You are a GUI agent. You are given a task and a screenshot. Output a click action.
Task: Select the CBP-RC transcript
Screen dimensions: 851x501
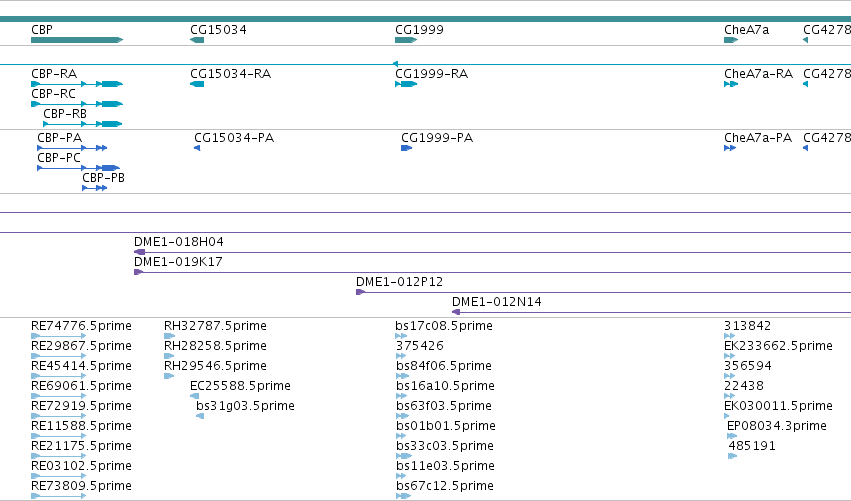[77, 104]
